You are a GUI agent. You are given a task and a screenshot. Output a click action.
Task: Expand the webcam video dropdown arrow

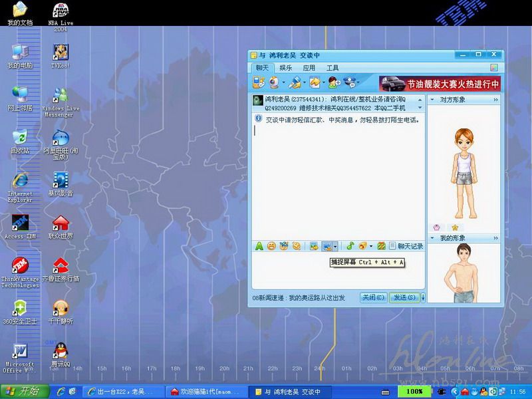point(283,83)
